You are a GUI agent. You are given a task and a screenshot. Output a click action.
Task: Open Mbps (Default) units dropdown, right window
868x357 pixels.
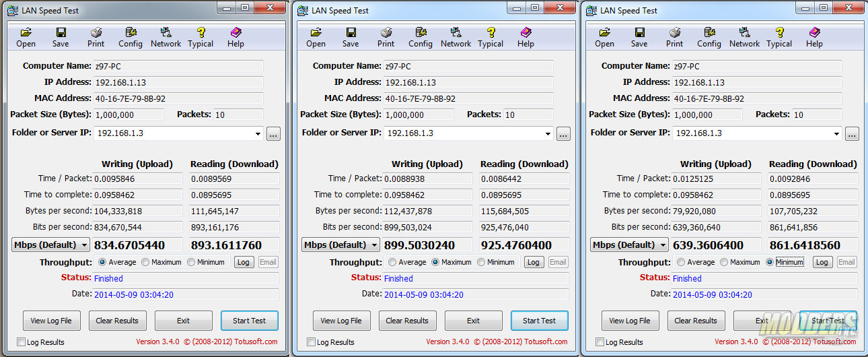click(630, 245)
